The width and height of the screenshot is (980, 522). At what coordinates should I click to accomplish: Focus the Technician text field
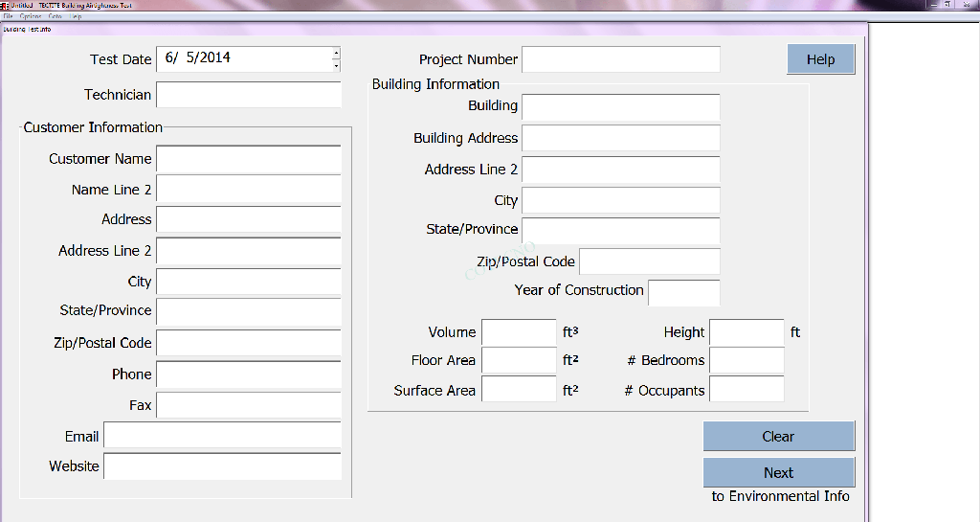[x=248, y=95]
